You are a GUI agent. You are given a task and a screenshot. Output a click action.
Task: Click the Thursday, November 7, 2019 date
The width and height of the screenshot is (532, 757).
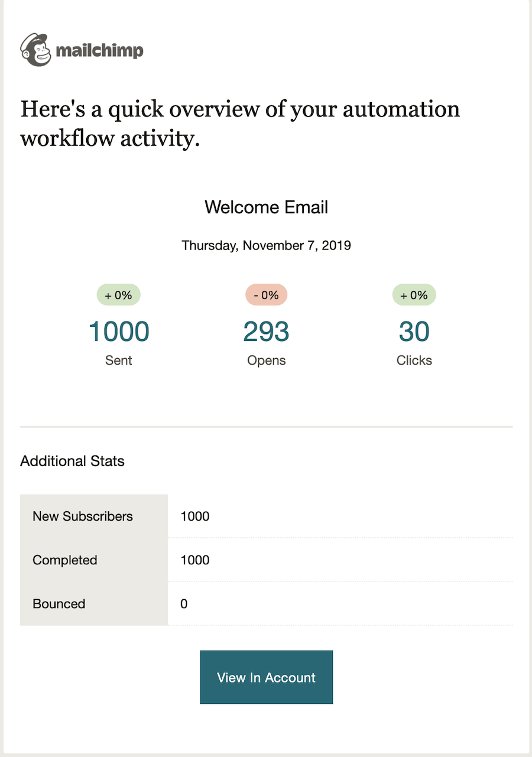[266, 245]
